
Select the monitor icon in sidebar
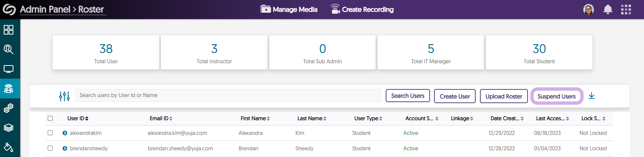coord(8,69)
